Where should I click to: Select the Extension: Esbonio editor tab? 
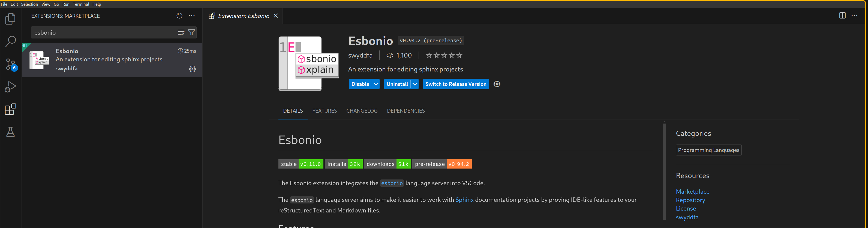(243, 16)
